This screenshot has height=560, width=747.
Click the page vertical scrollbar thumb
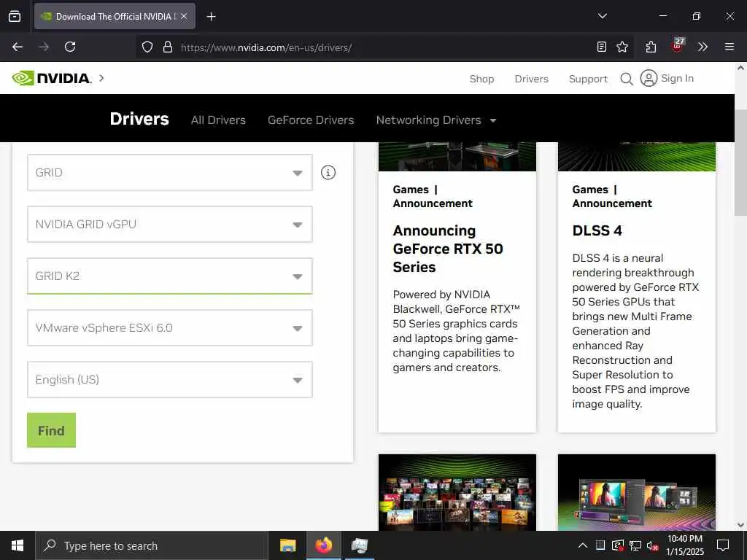pos(740,162)
